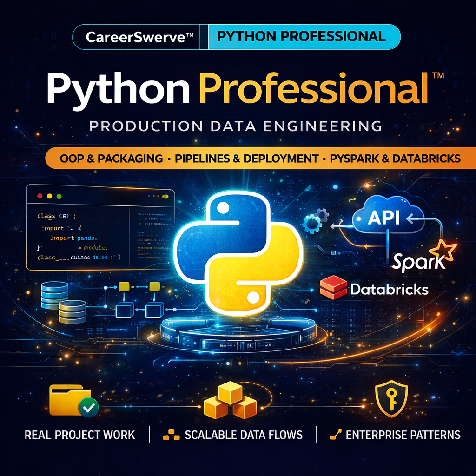Click the SCALABLE DATA FLOWS label
This screenshot has width=476, height=476.
[x=243, y=435]
